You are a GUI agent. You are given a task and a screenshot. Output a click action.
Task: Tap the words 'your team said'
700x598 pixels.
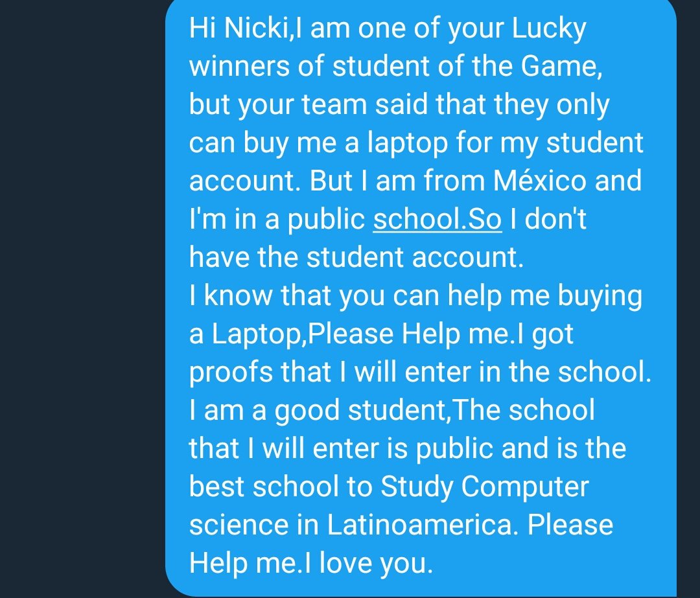coord(332,104)
